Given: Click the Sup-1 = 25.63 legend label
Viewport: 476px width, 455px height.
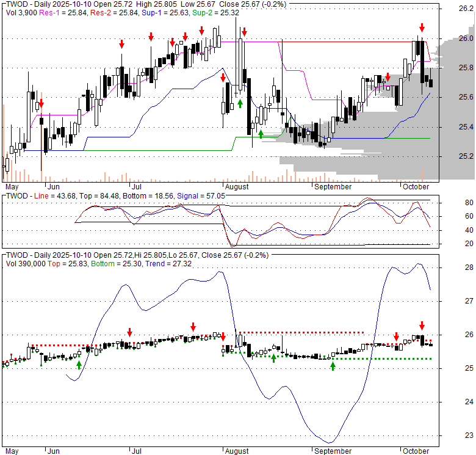Looking at the screenshot, I should coord(165,13).
